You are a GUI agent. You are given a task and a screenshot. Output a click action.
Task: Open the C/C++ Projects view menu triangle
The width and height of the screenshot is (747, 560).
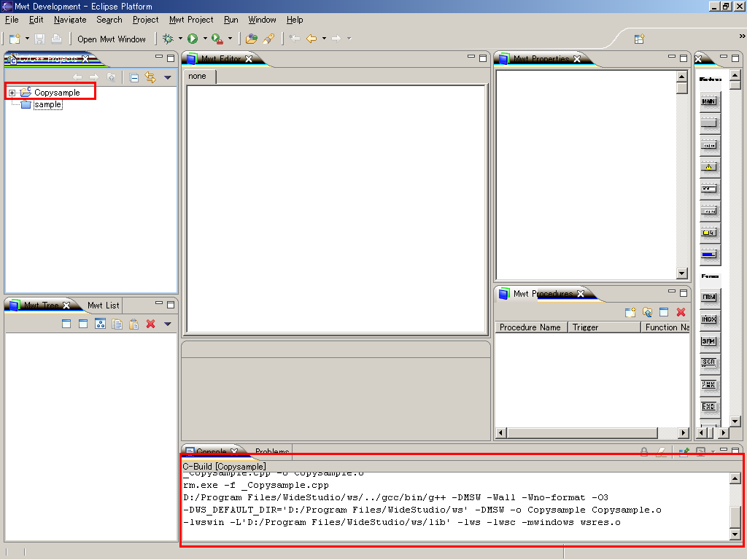point(168,77)
